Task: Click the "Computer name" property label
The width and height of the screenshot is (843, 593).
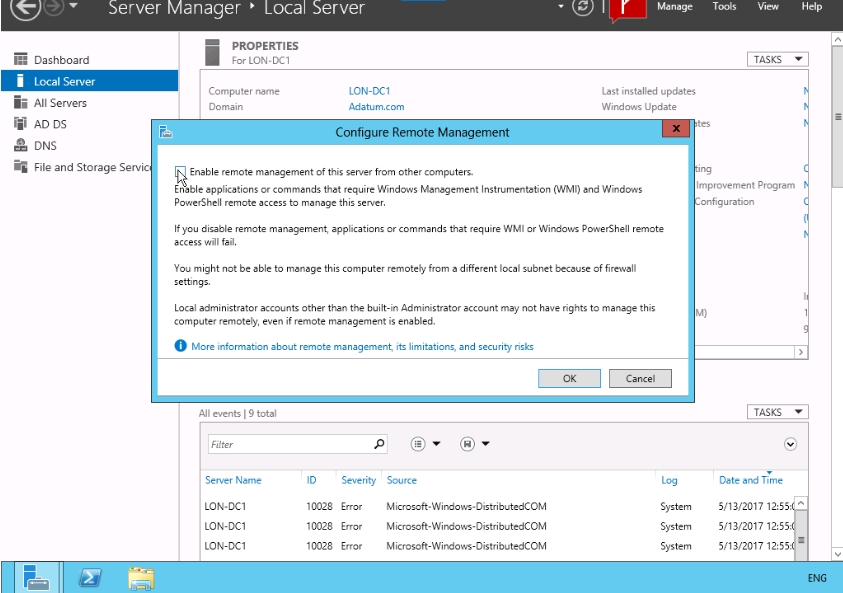Action: click(x=244, y=91)
